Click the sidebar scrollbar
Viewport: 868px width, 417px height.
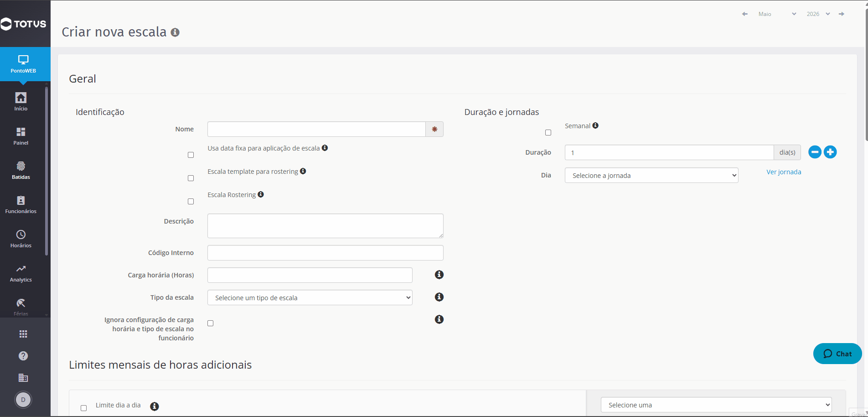coord(46,171)
